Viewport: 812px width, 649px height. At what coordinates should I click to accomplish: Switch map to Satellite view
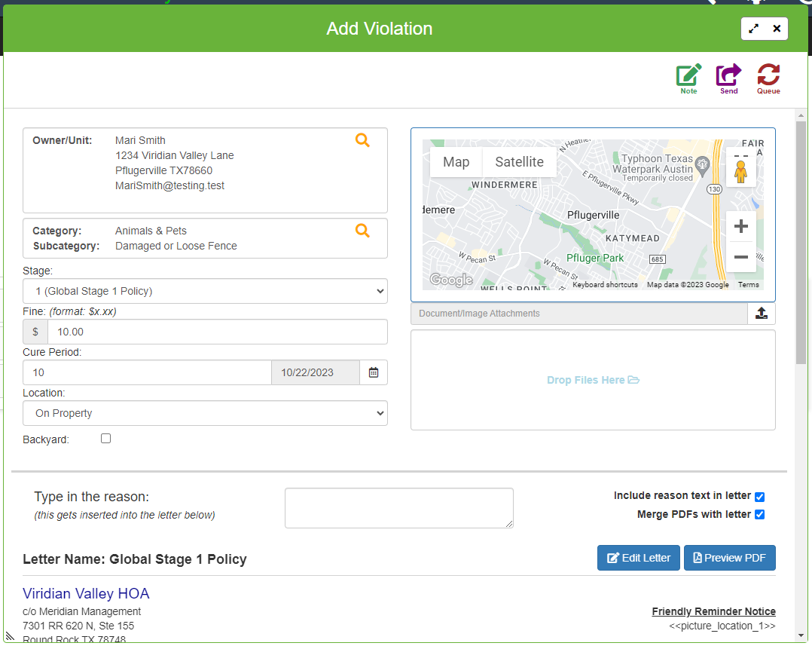click(520, 162)
